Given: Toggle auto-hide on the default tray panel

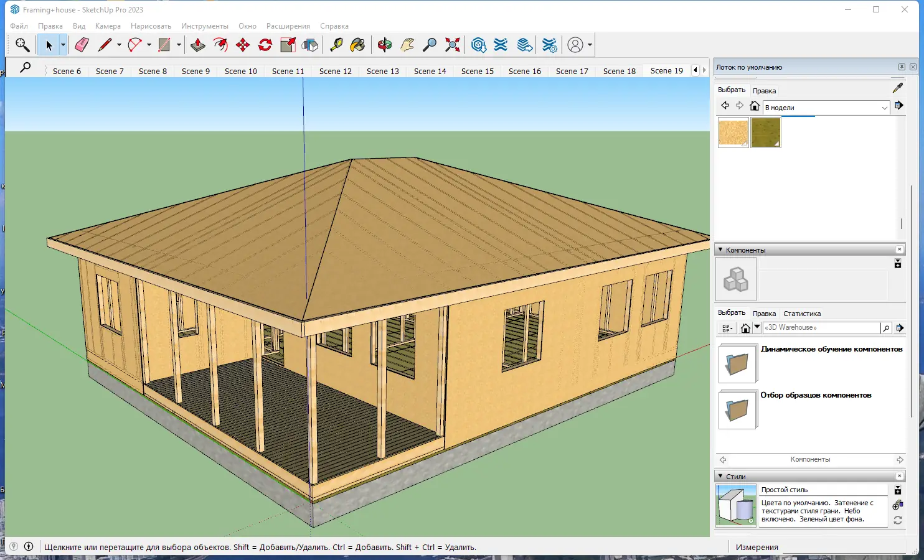Looking at the screenshot, I should click(x=902, y=66).
